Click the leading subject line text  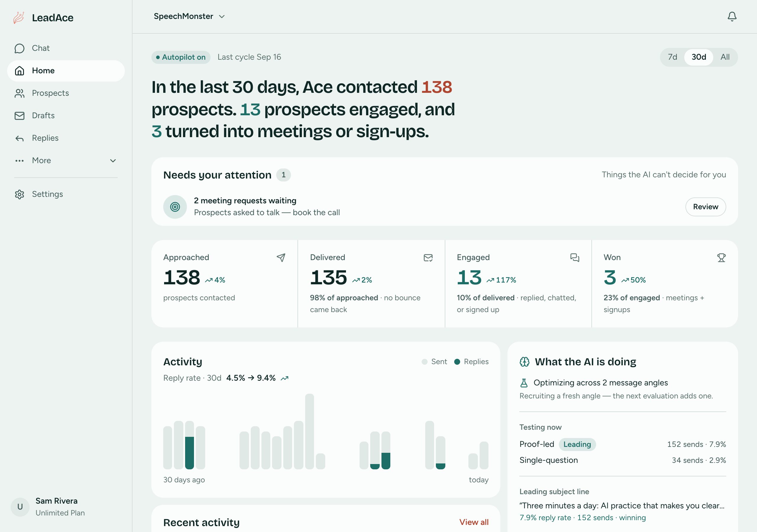(x=622, y=506)
